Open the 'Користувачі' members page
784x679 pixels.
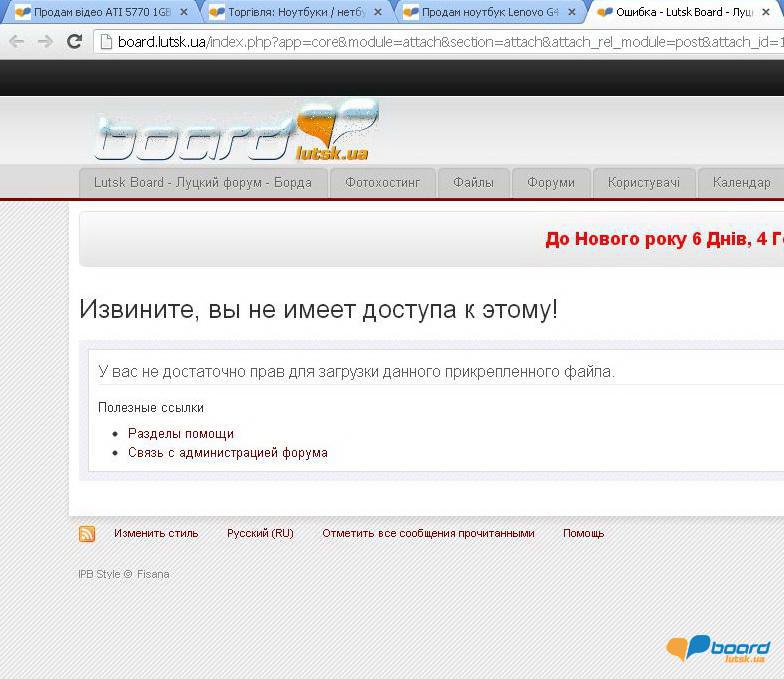644,182
